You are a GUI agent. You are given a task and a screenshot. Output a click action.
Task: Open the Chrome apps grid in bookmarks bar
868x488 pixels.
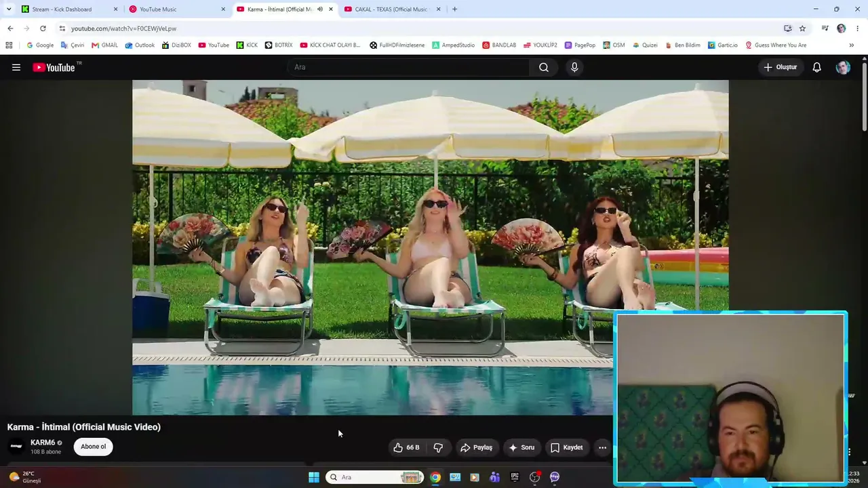tap(9, 45)
